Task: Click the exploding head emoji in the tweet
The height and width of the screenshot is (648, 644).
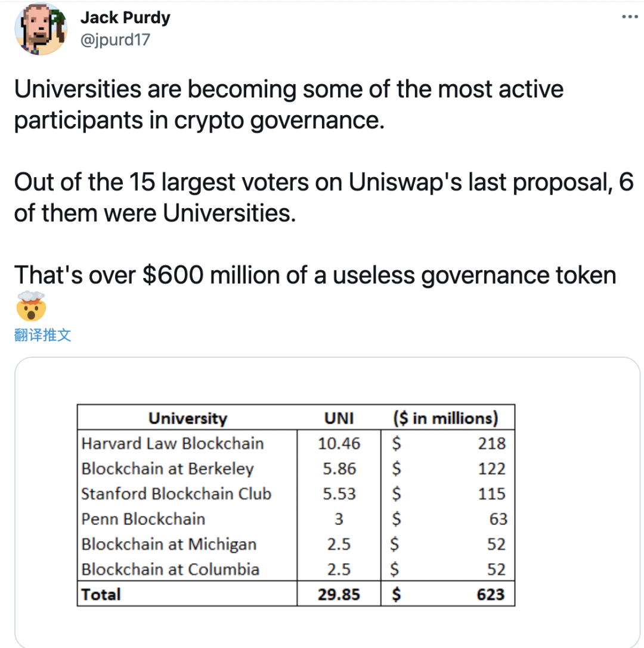Action: (30, 306)
